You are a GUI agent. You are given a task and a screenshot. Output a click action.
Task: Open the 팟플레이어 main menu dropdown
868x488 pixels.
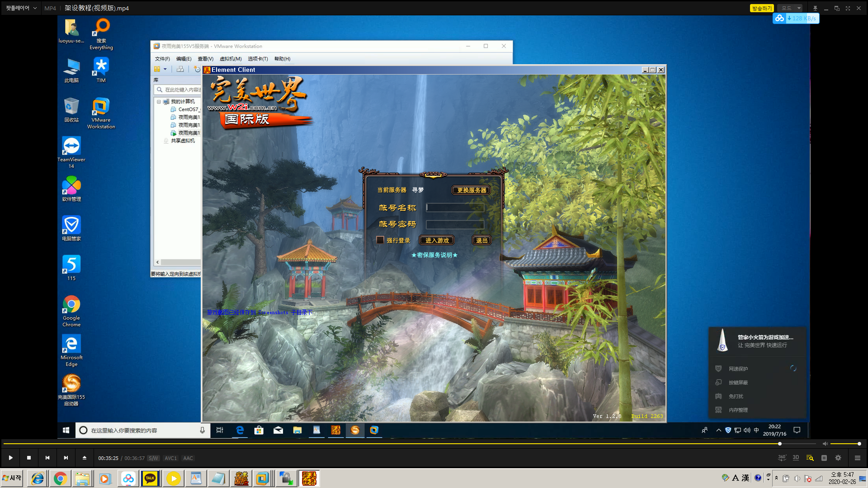[x=21, y=8]
